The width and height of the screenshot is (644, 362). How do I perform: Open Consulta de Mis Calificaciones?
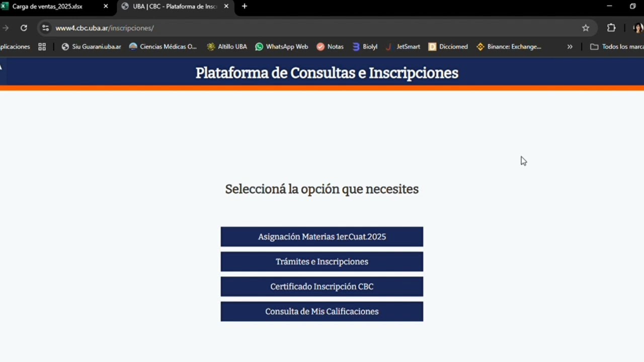tap(321, 312)
